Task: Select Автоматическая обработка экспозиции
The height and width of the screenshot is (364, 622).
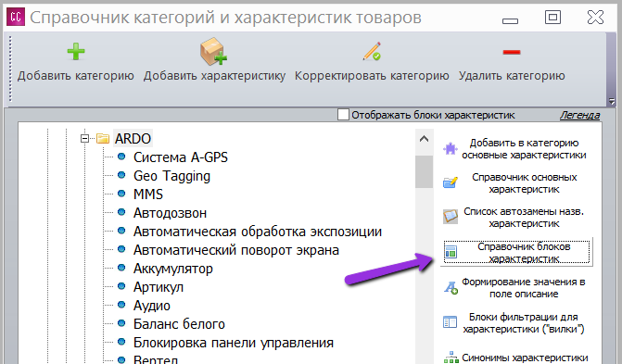Action: 258,232
